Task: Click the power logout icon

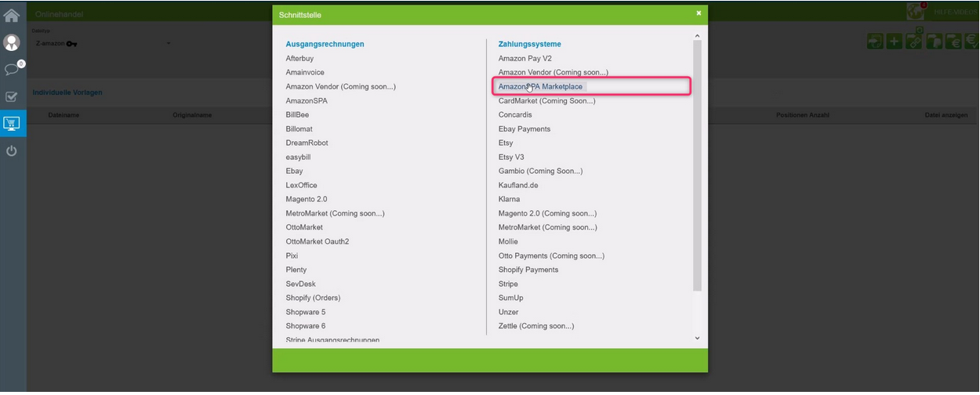Action: (x=12, y=150)
